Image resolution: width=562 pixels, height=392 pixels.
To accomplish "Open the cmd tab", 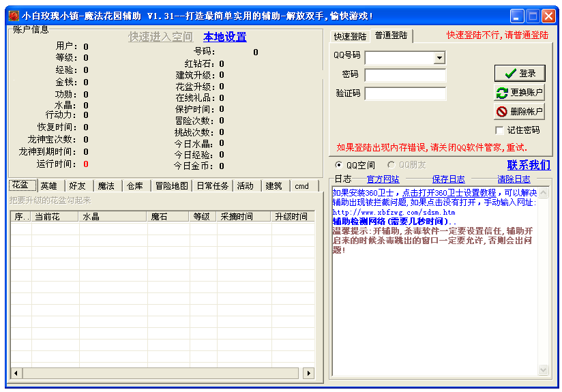I will click(x=301, y=186).
